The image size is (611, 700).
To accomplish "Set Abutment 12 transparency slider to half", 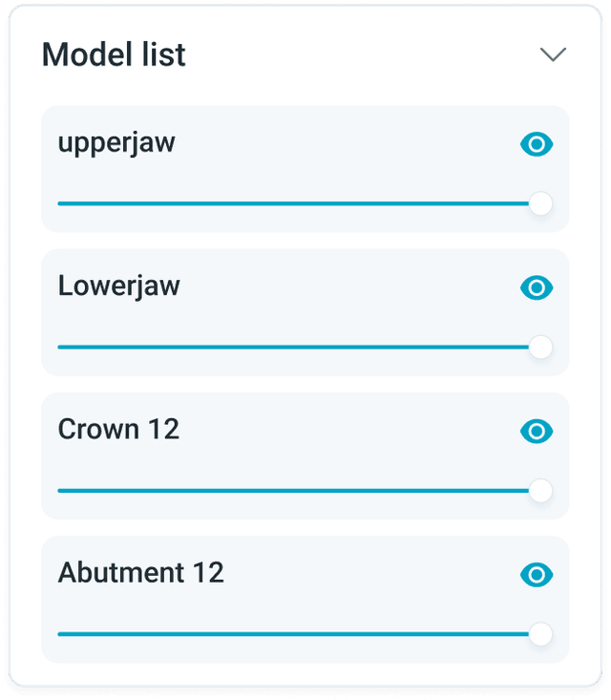I will coord(299,634).
